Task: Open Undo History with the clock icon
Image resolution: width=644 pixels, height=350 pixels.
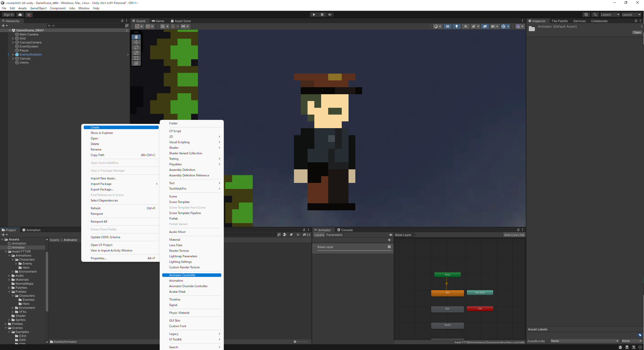Action: 586,15
